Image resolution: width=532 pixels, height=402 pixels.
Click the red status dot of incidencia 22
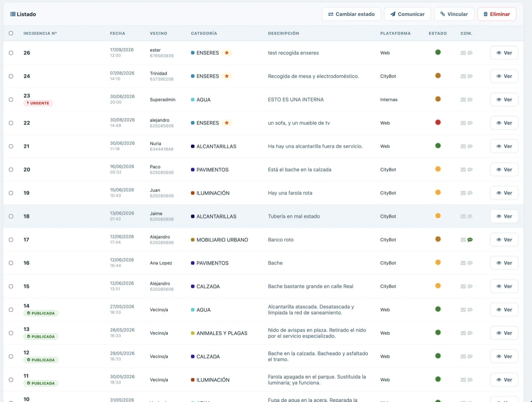coord(438,122)
